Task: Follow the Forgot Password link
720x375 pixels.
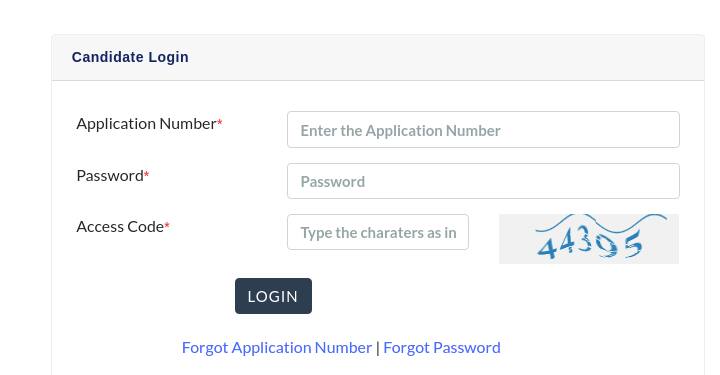Action: click(442, 347)
